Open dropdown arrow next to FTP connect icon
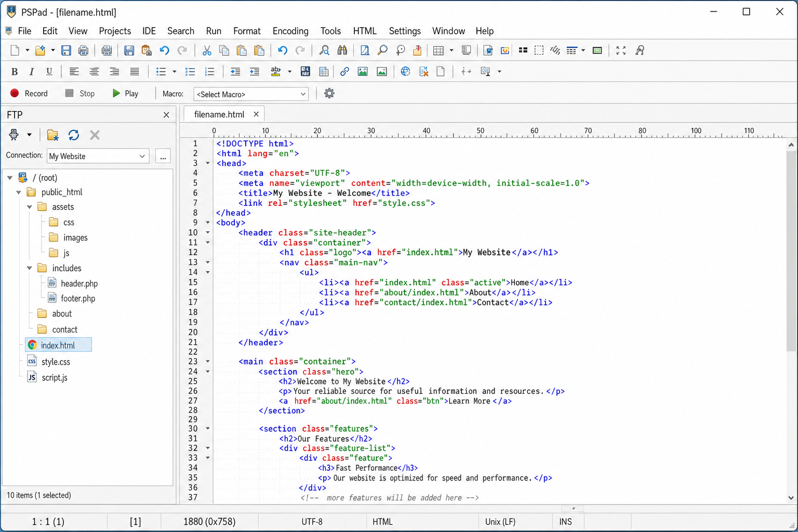This screenshot has width=798, height=532. point(30,135)
